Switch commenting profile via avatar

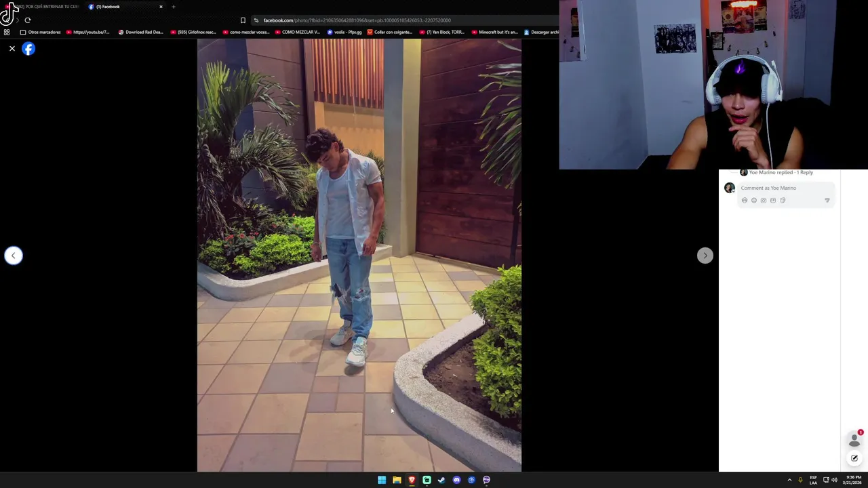pyautogui.click(x=730, y=188)
